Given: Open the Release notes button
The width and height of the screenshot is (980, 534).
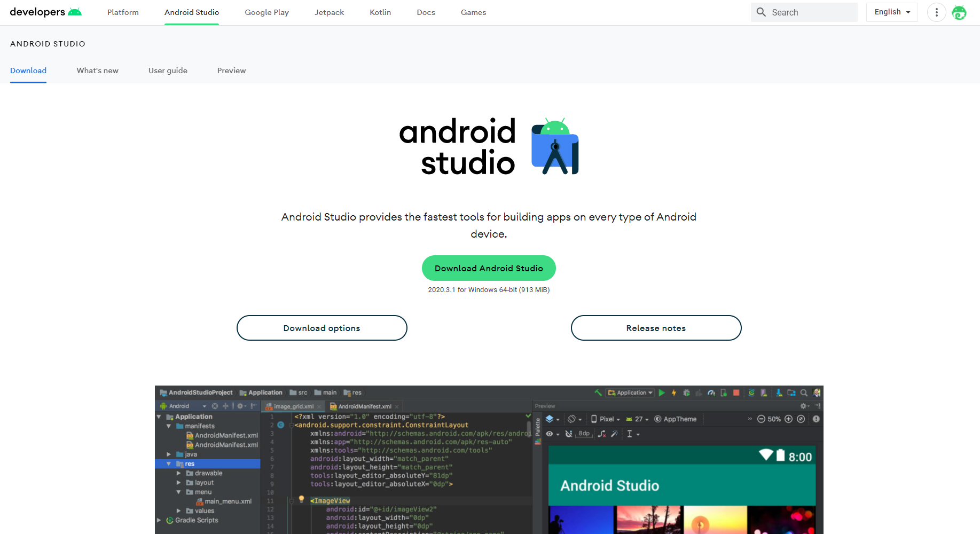Looking at the screenshot, I should (656, 328).
